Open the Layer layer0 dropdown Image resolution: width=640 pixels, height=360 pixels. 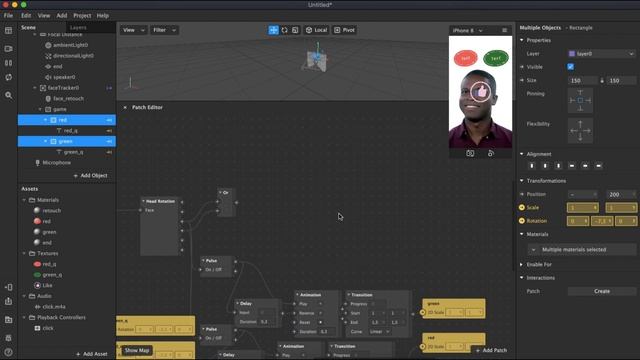point(602,53)
